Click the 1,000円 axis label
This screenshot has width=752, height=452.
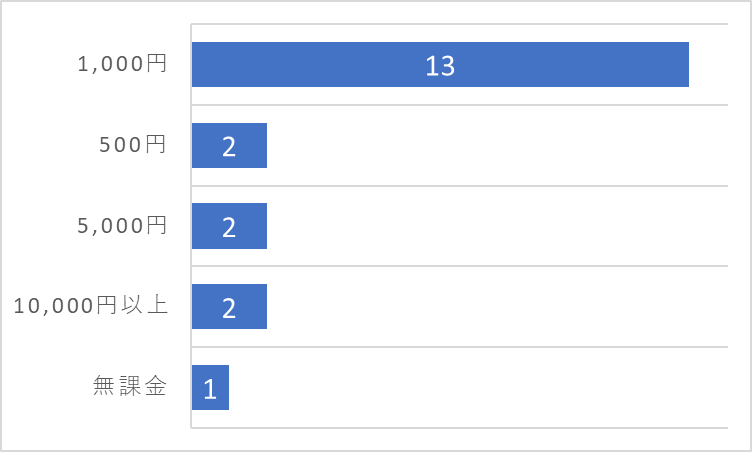122,63
